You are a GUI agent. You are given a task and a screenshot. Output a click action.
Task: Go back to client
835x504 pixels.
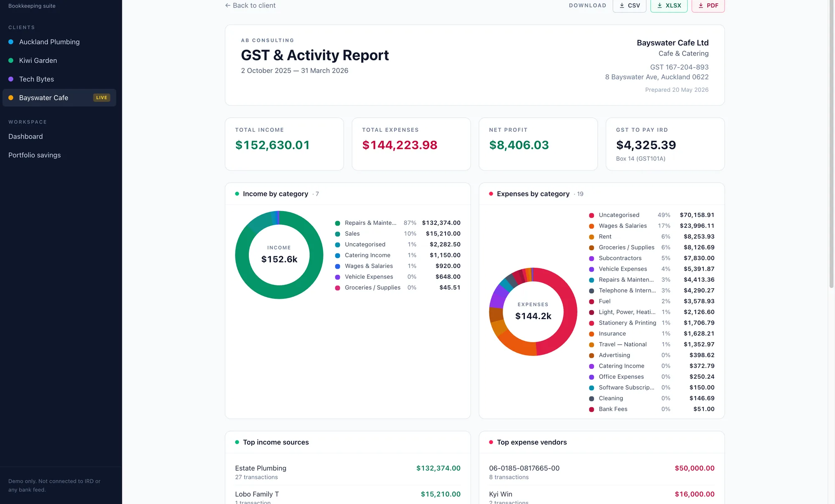[250, 5]
